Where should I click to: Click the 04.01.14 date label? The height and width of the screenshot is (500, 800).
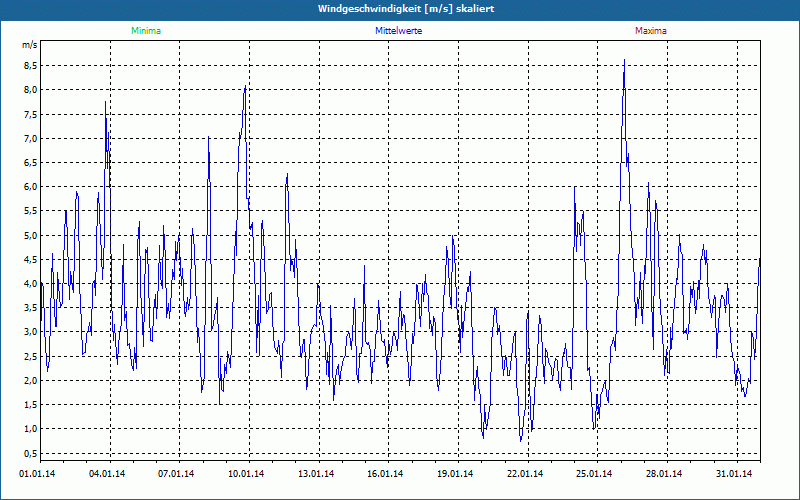coord(107,474)
